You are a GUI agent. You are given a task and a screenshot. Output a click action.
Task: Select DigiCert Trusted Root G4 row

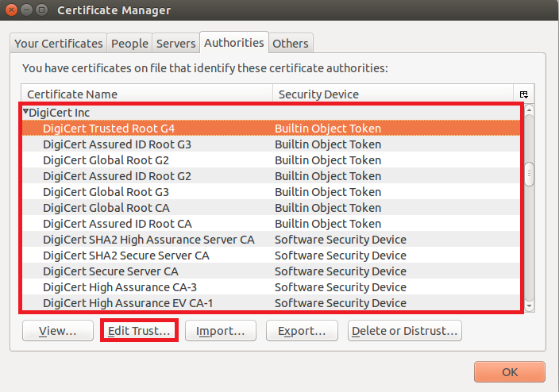coord(271,129)
